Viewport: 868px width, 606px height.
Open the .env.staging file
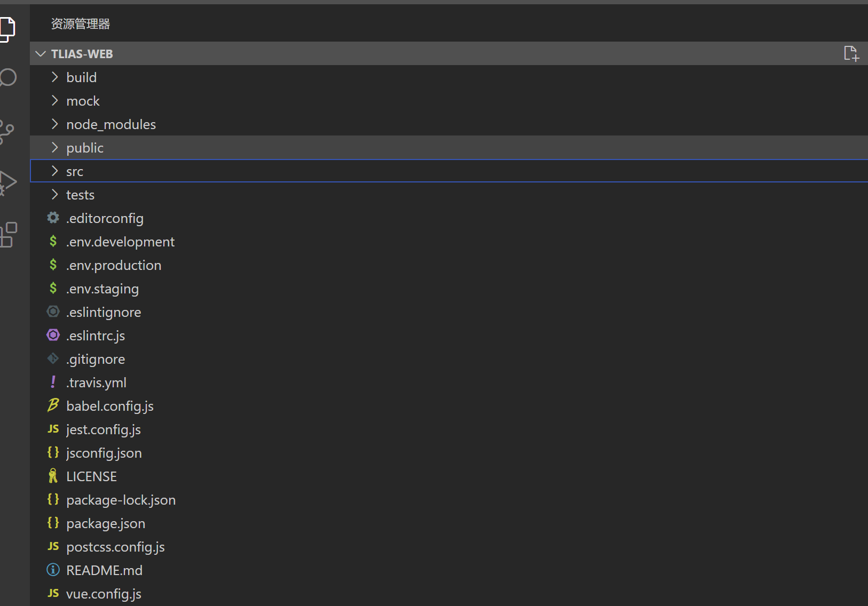pyautogui.click(x=102, y=289)
